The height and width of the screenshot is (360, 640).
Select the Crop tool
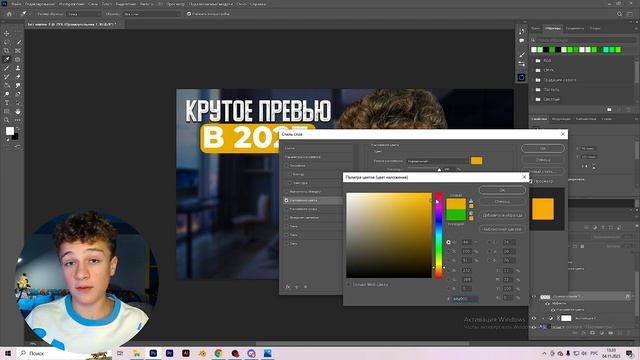[x=7, y=51]
